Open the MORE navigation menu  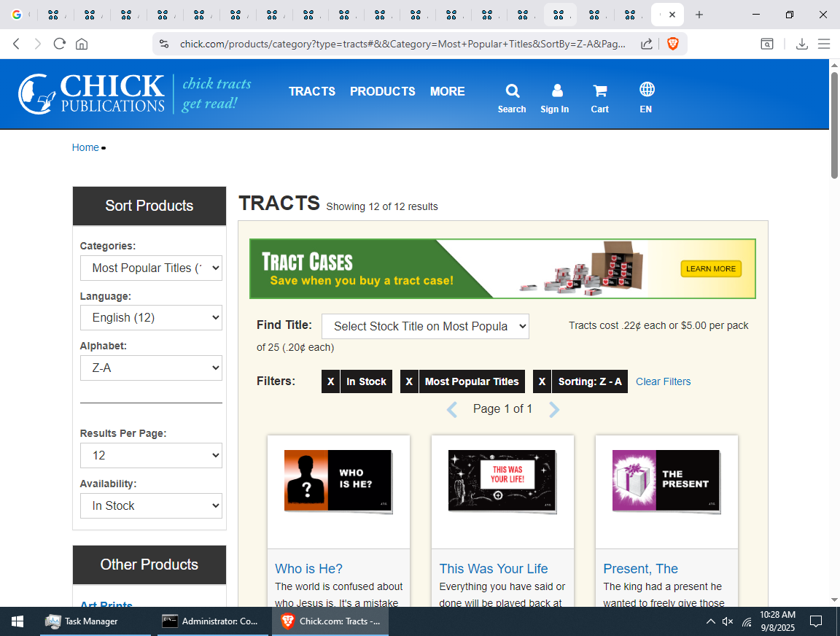pyautogui.click(x=447, y=92)
